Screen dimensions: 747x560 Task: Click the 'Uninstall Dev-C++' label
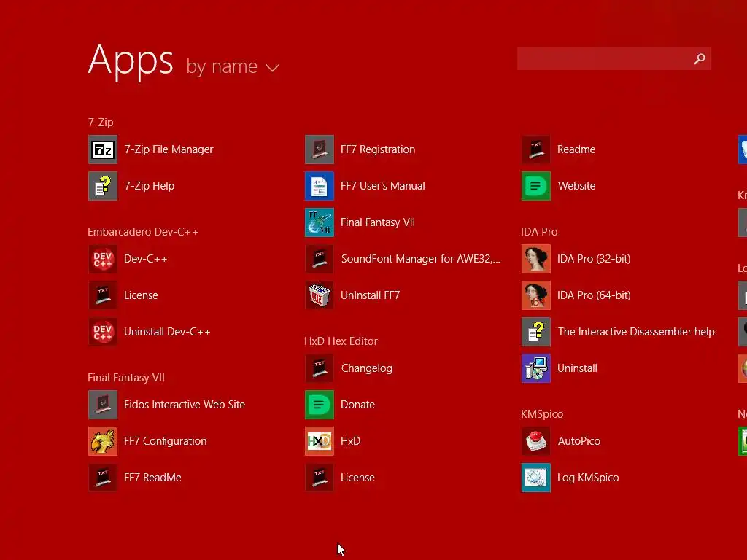(x=167, y=332)
